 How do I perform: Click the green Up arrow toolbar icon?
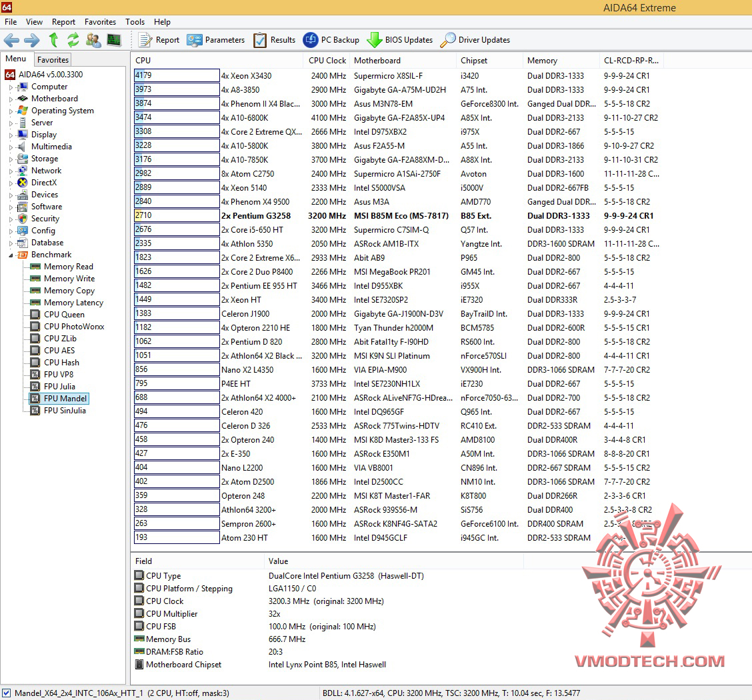pyautogui.click(x=54, y=40)
